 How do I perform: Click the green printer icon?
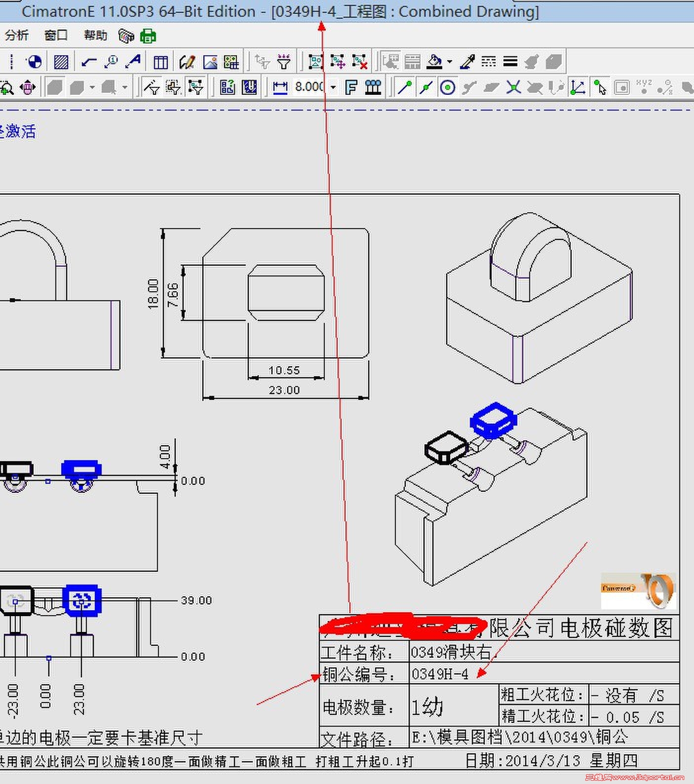pyautogui.click(x=148, y=36)
